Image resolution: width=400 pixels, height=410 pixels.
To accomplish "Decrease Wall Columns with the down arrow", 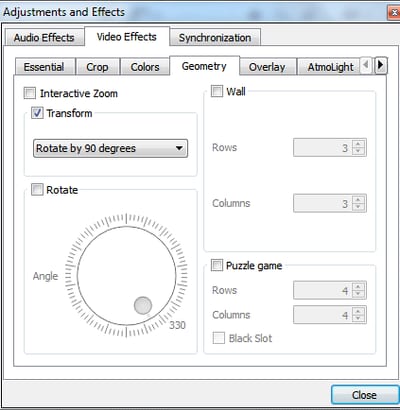I will tap(358, 207).
